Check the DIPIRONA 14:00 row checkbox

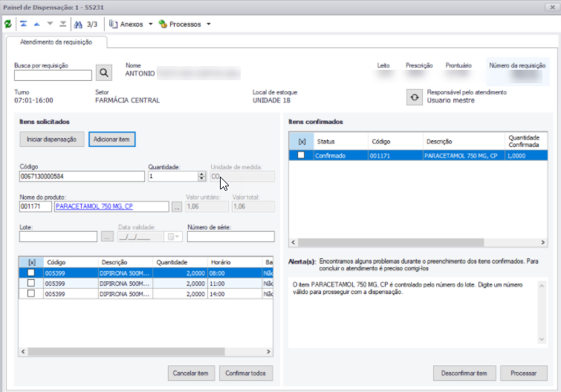pyautogui.click(x=31, y=294)
